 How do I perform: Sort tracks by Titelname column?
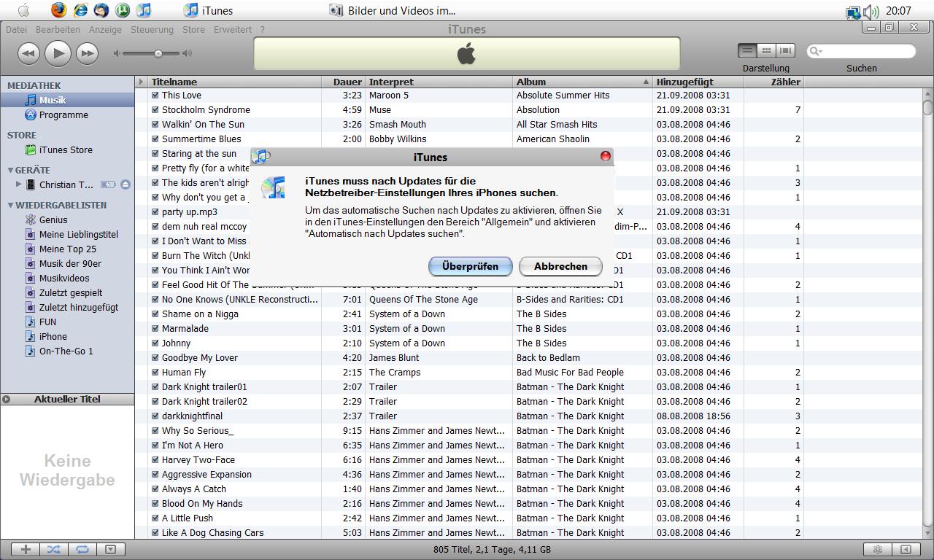(234, 82)
